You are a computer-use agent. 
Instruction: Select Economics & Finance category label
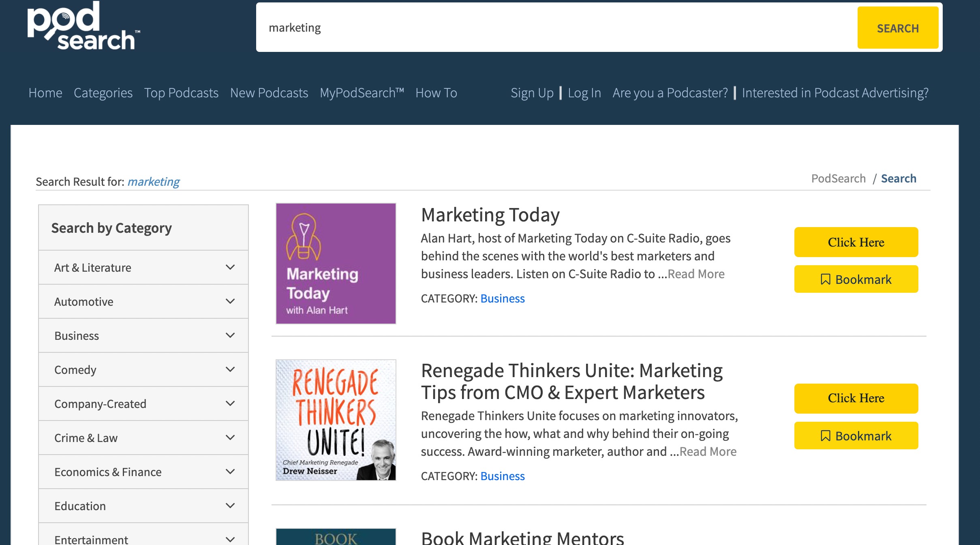[x=108, y=472]
